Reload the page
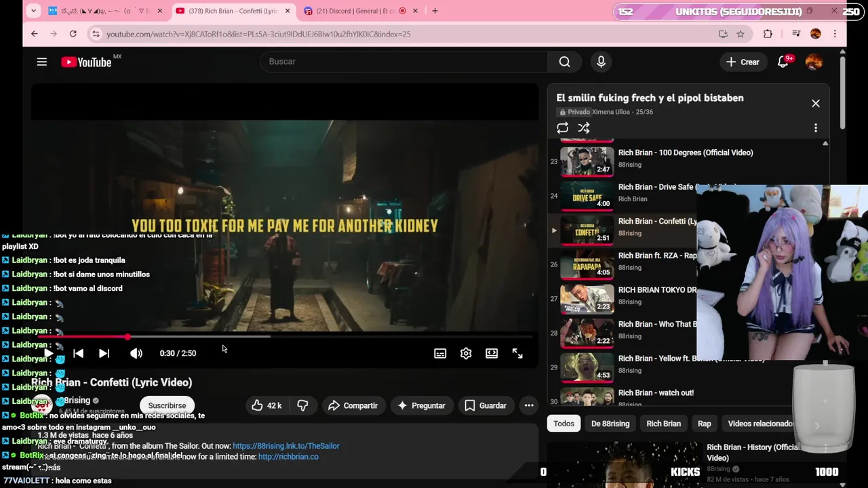Screen dimensions: 868x488 (x=73, y=34)
